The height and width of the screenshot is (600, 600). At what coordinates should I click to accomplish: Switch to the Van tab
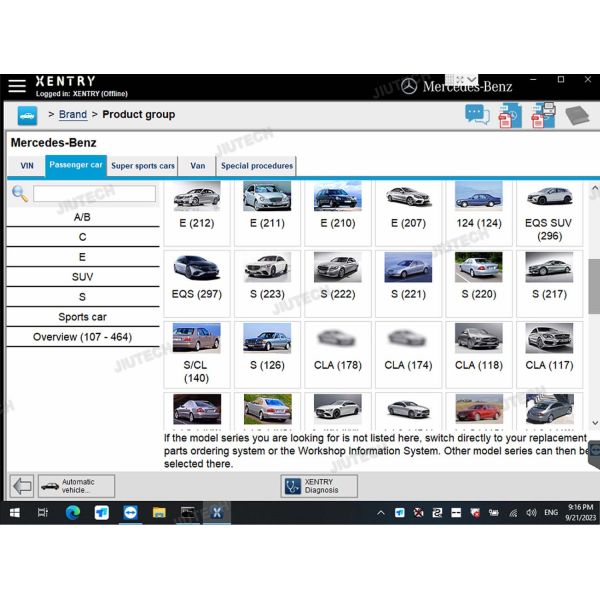point(198,166)
